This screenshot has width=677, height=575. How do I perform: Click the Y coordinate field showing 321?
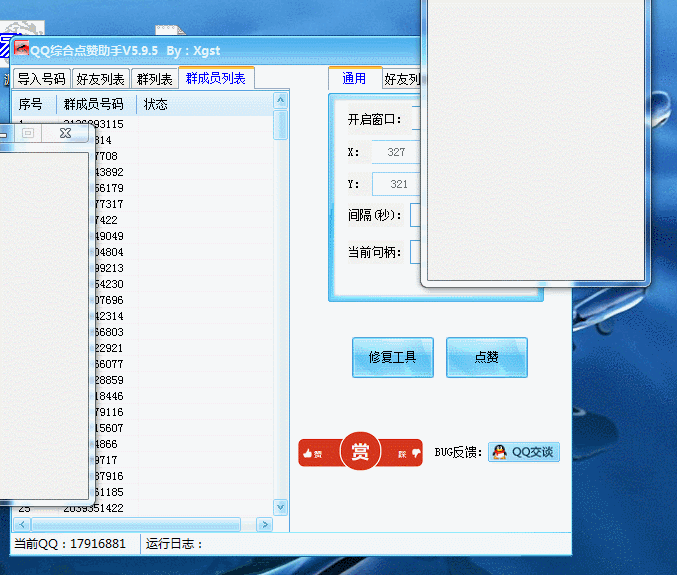396,184
